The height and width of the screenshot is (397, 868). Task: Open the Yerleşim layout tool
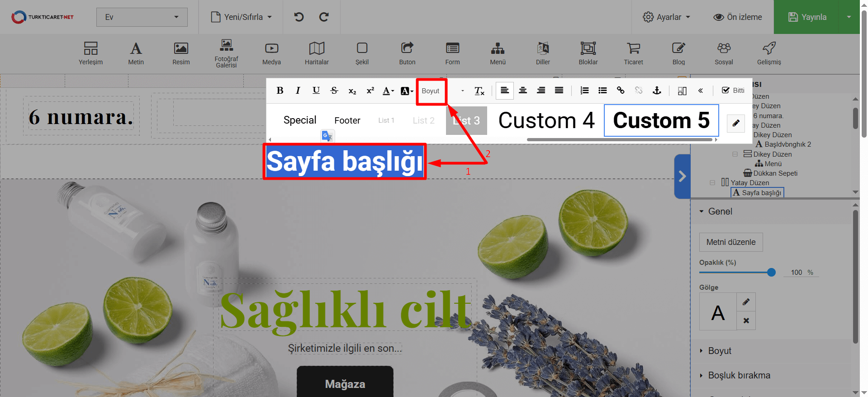point(90,53)
